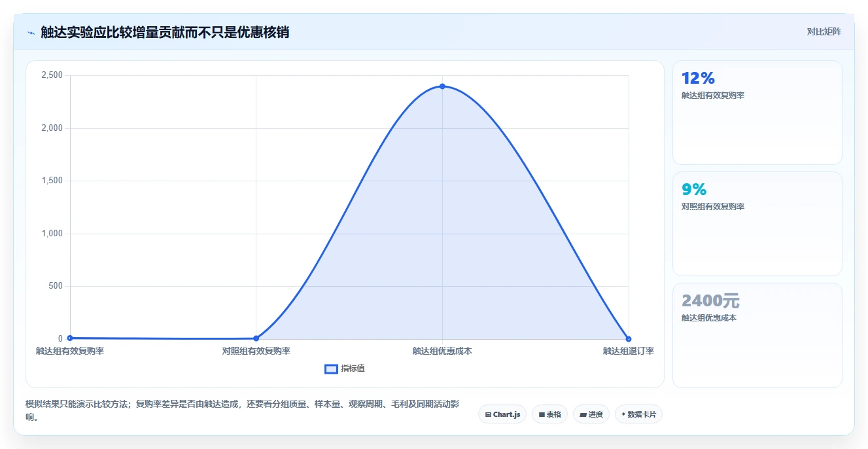The image size is (868, 449).
Task: Click the 2400元 value card
Action: 757,335
